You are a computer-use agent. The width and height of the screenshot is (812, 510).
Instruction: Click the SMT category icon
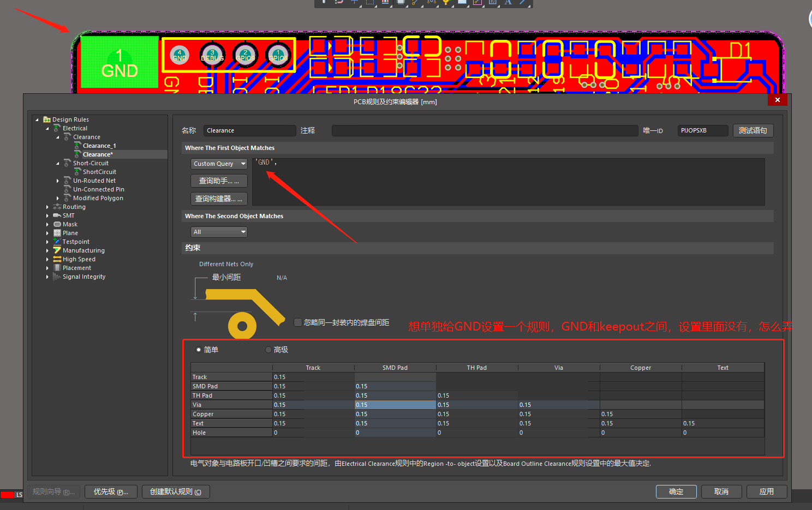point(57,215)
